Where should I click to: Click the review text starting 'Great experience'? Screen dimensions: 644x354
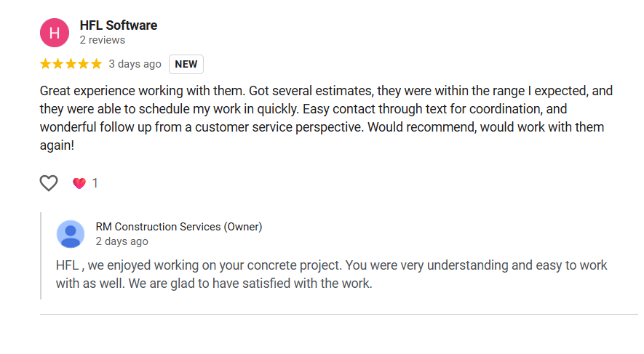326,118
